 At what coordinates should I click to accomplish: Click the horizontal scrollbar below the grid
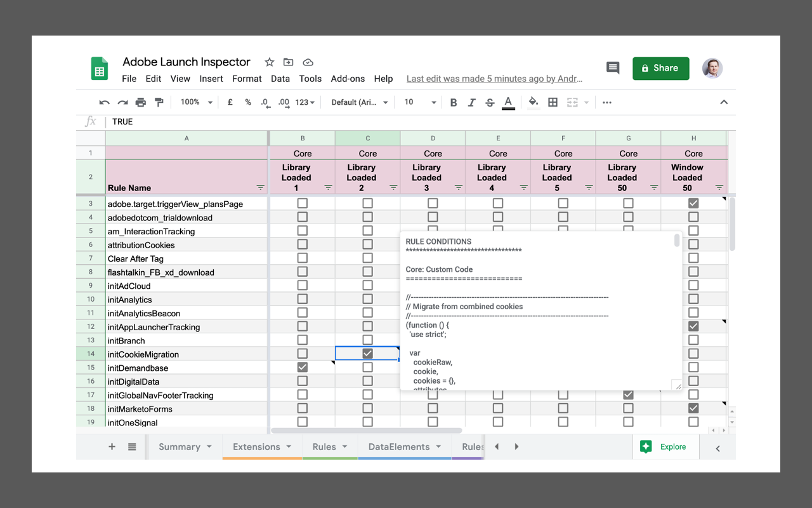coord(368,431)
